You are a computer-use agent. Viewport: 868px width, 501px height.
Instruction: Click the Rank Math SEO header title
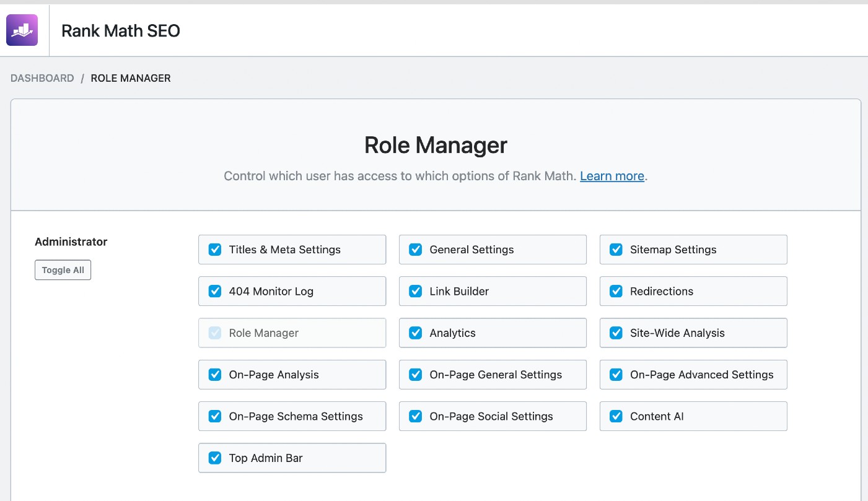121,31
